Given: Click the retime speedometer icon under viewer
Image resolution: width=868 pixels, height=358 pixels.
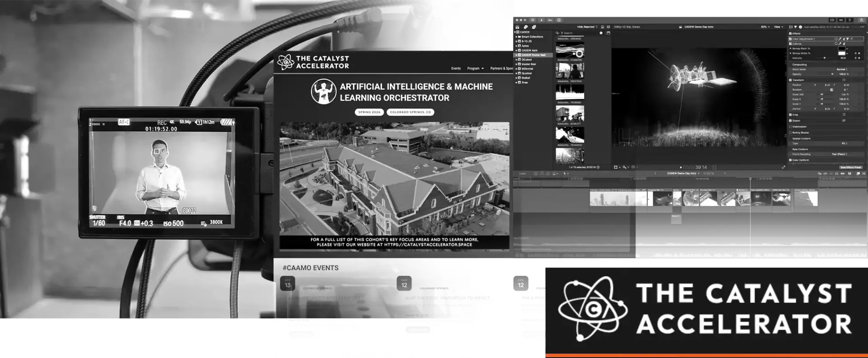Looking at the screenshot, I should pyautogui.click(x=633, y=167).
